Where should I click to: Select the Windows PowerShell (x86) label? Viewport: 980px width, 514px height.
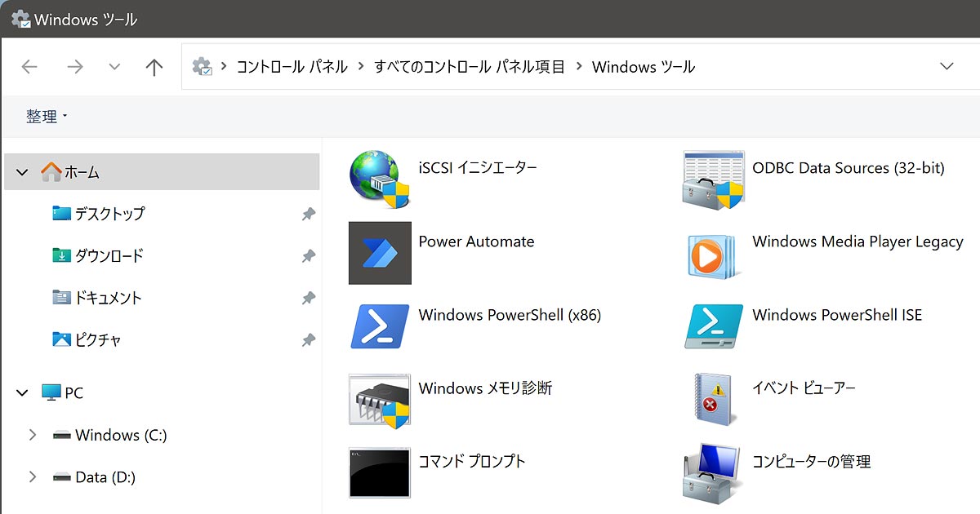(x=510, y=315)
